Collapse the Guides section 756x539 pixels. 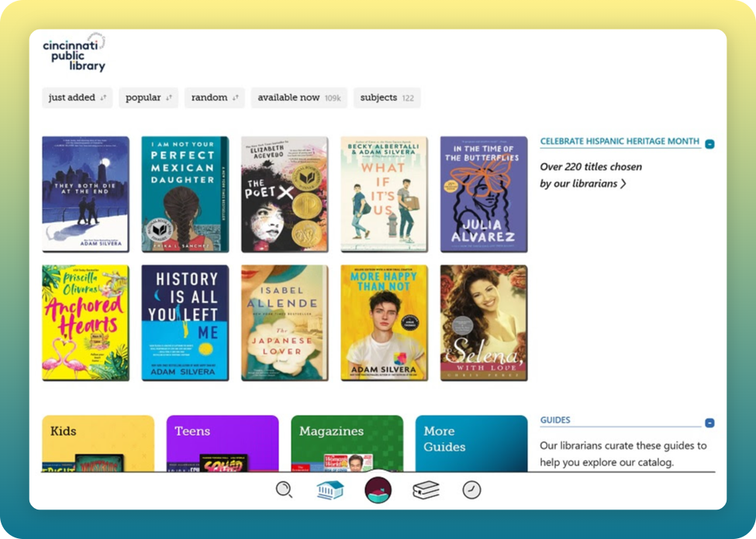pos(710,423)
